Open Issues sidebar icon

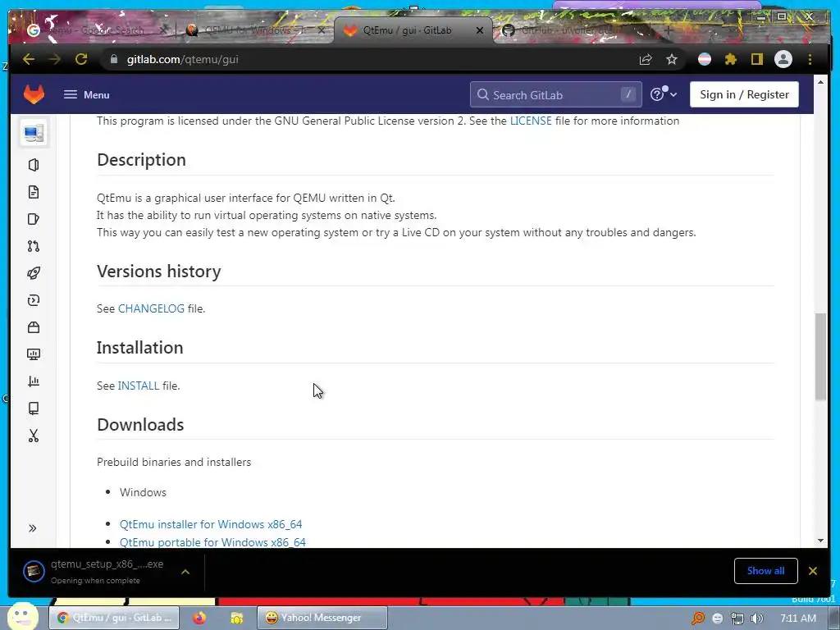pos(33,219)
